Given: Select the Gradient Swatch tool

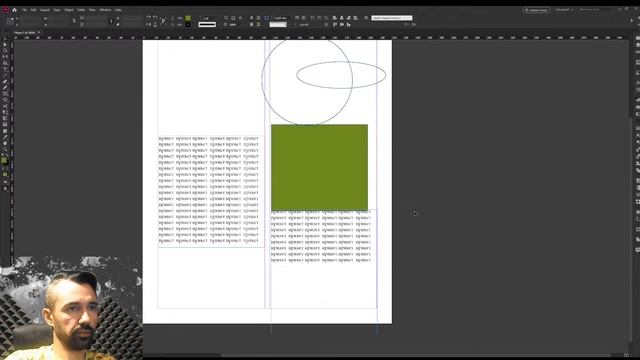Looking at the screenshot, I should (x=5, y=118).
